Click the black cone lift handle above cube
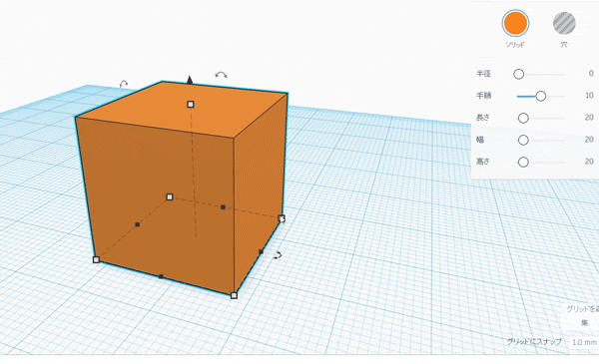The image size is (599, 364). tap(190, 80)
